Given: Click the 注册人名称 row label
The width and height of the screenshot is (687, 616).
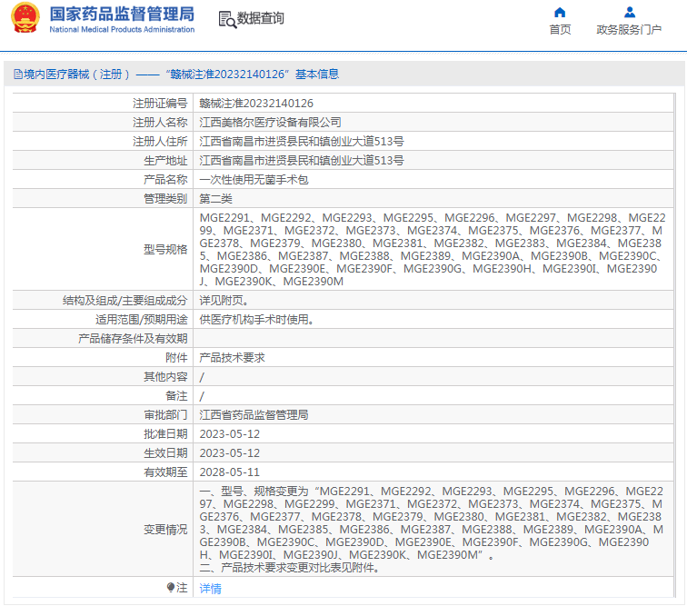Looking at the screenshot, I should [x=160, y=123].
